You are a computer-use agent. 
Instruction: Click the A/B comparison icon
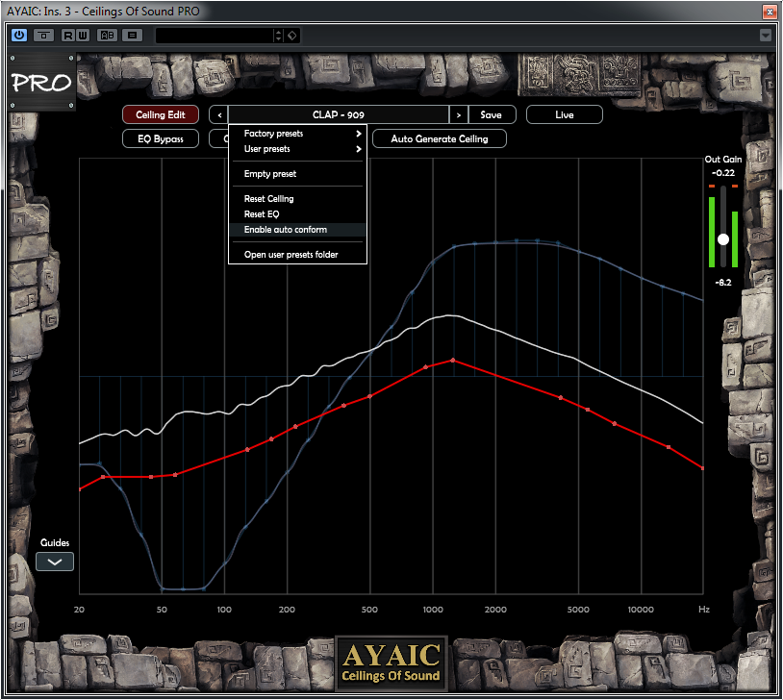[107, 36]
